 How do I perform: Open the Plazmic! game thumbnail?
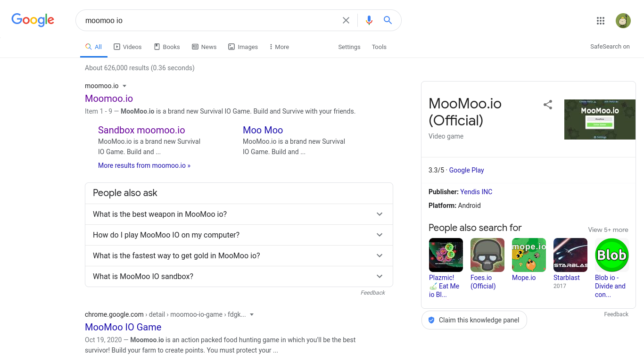(446, 255)
